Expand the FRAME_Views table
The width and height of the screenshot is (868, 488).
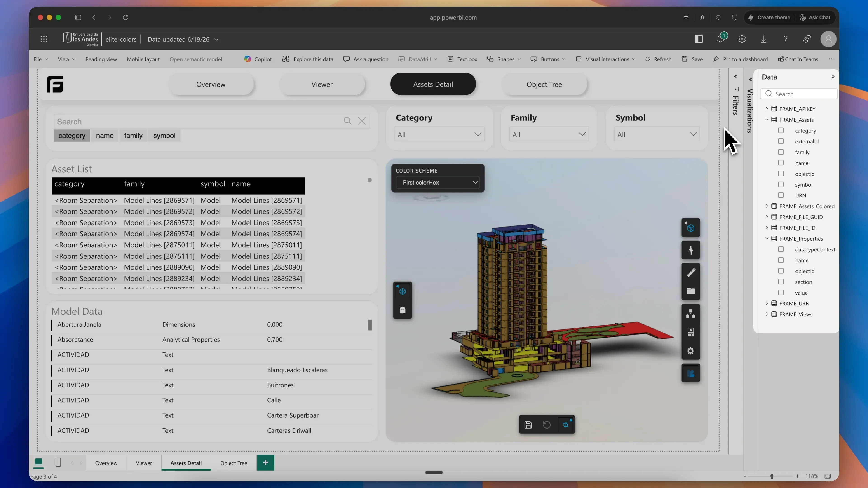tap(767, 314)
